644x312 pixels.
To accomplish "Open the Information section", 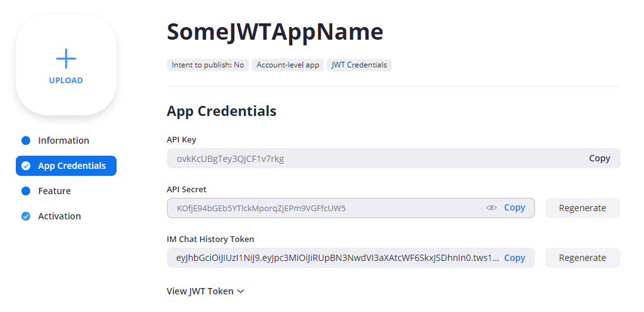I will [63, 141].
